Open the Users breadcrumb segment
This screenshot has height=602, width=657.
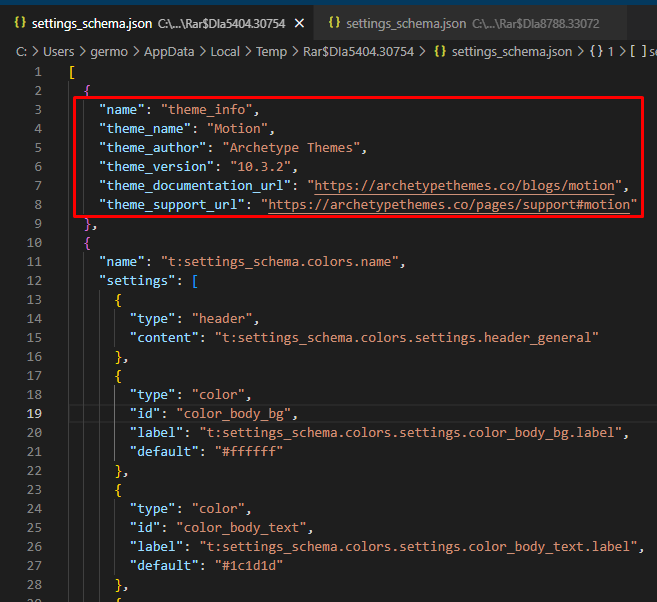coord(59,52)
